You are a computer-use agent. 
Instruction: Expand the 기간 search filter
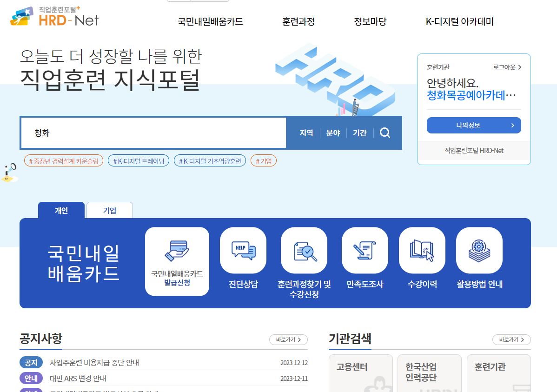[x=360, y=133]
